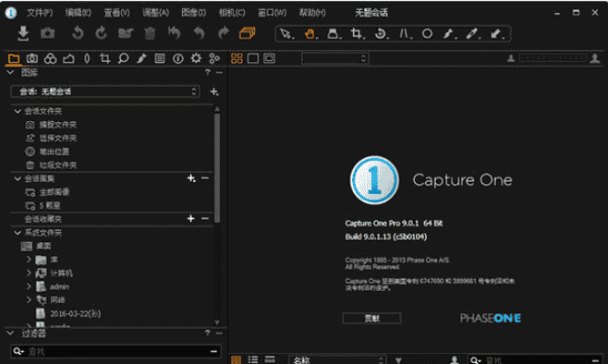The width and height of the screenshot is (608, 364).
Task: Remove favorite with 会话收藏夹 minus button
Action: [x=205, y=219]
